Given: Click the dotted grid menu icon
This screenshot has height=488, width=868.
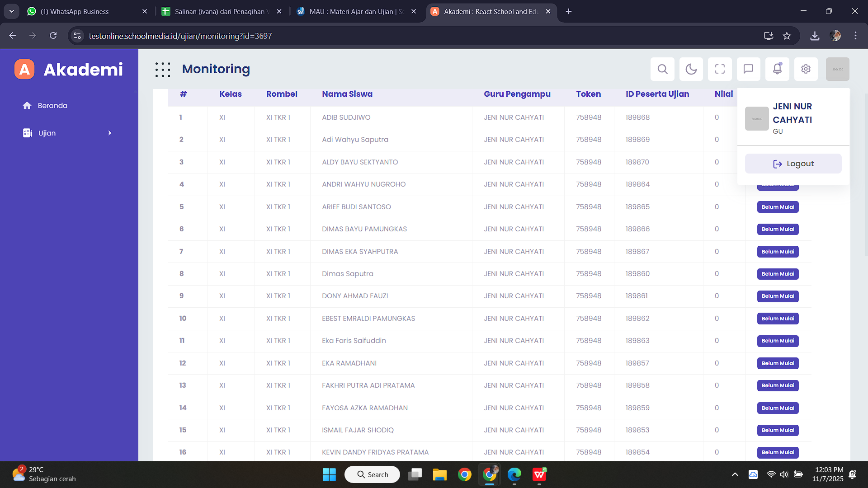Looking at the screenshot, I should coord(163,70).
